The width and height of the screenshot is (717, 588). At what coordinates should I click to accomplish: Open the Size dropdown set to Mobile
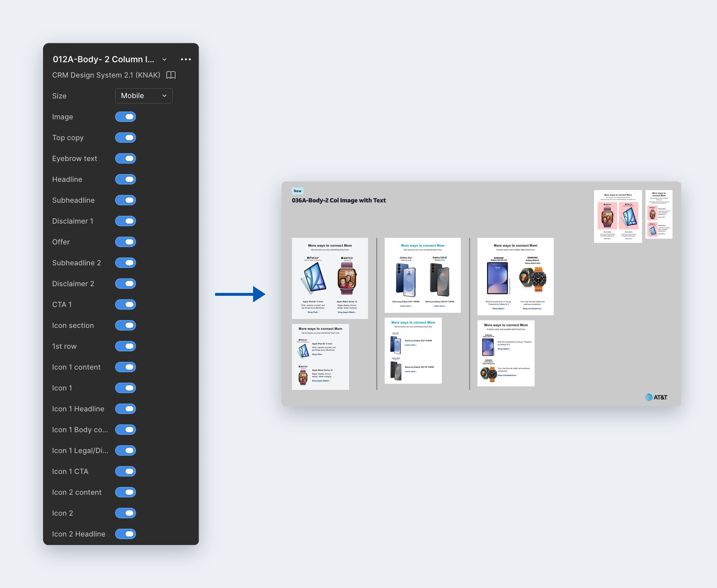point(144,96)
